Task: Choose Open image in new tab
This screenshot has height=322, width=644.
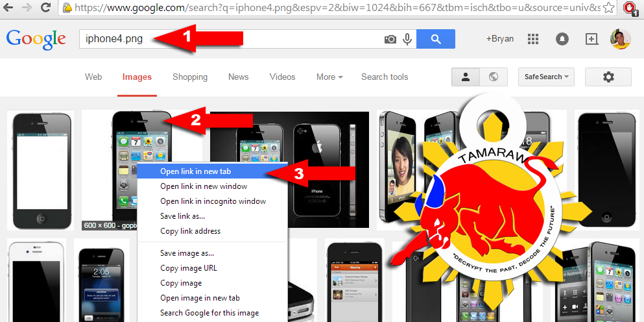Action: click(212, 298)
